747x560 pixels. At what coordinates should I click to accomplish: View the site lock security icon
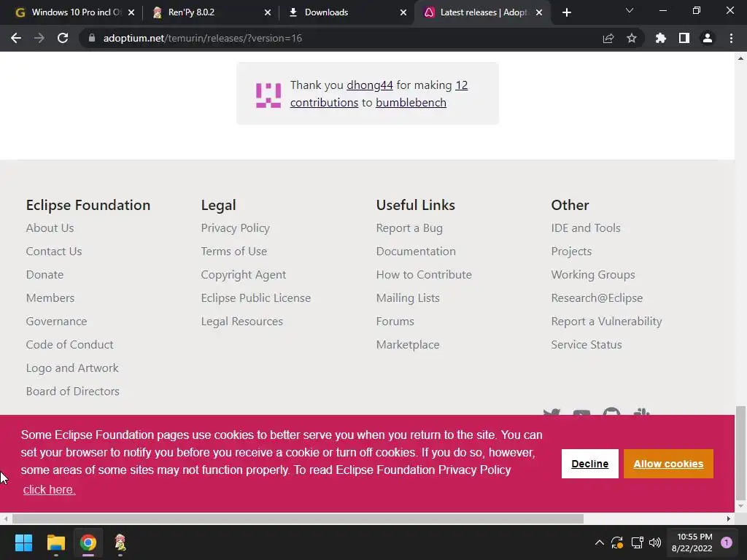(92, 38)
